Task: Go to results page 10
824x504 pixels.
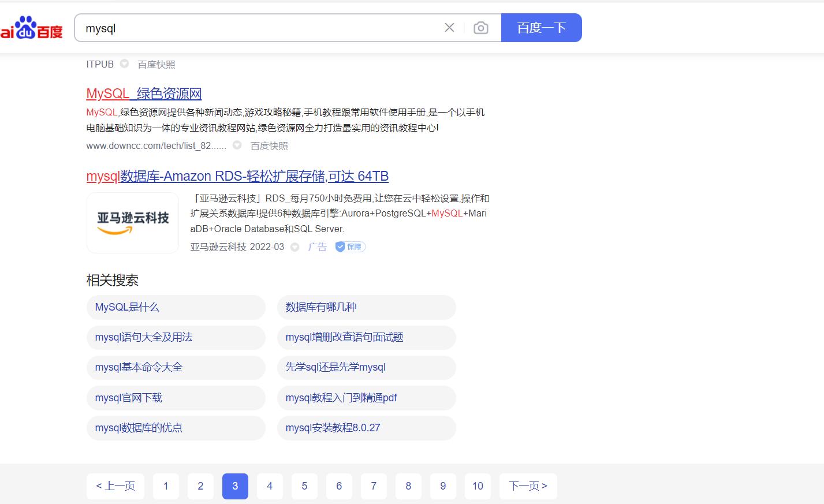Action: pos(478,486)
